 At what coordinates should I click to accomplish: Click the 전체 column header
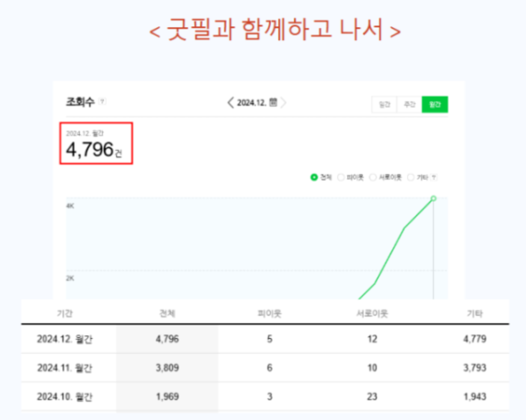(x=167, y=313)
